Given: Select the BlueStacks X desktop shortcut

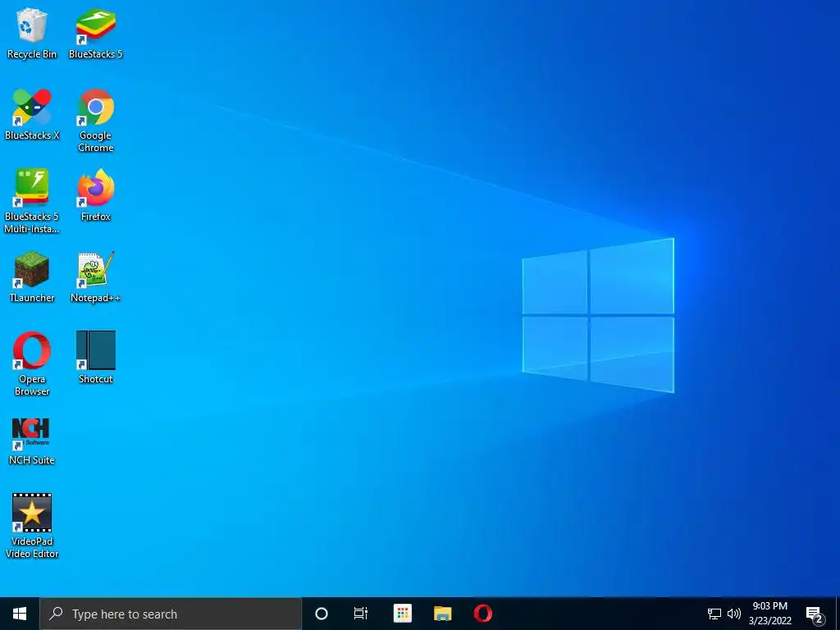Looking at the screenshot, I should coord(32,115).
